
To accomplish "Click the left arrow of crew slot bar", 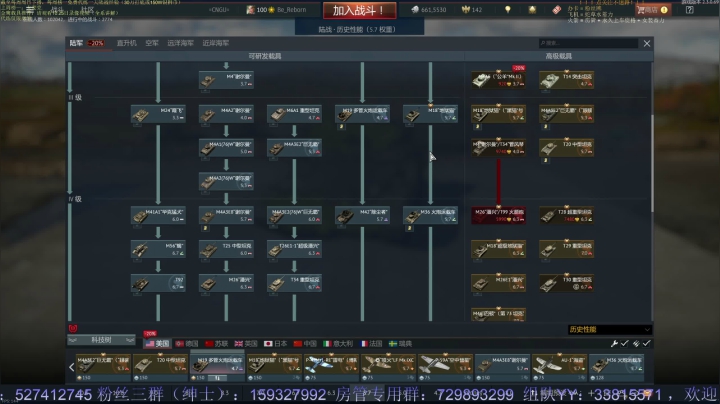I will click(72, 367).
